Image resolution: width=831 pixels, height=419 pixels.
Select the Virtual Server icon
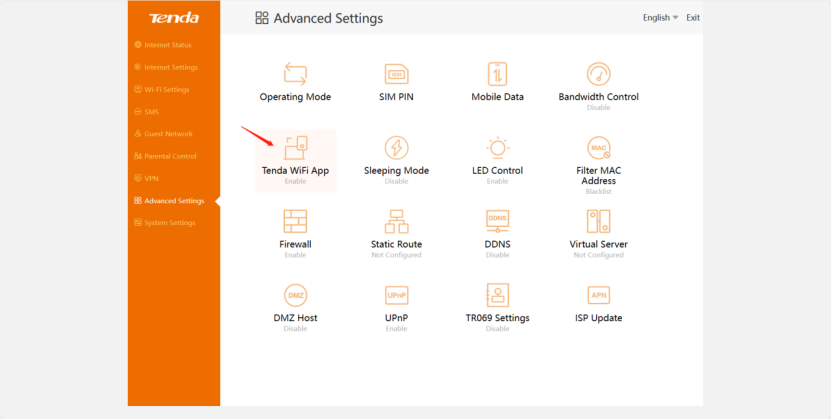pyautogui.click(x=598, y=221)
